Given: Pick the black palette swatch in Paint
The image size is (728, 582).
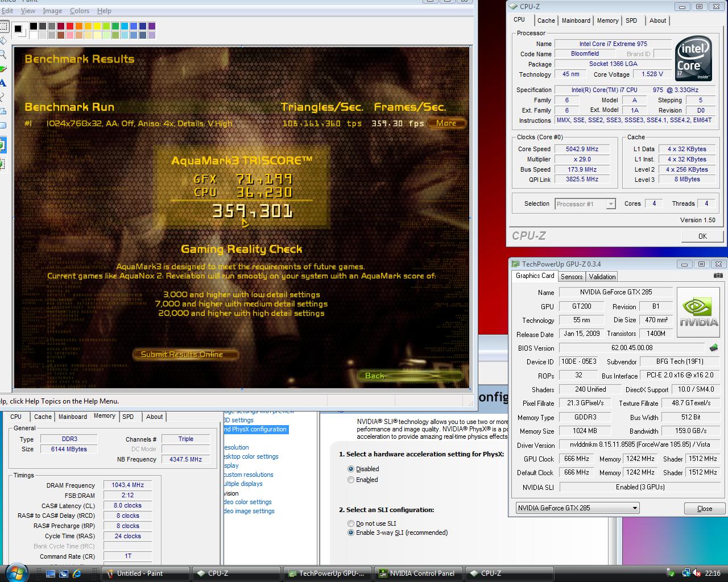Looking at the screenshot, I should pos(34,26).
